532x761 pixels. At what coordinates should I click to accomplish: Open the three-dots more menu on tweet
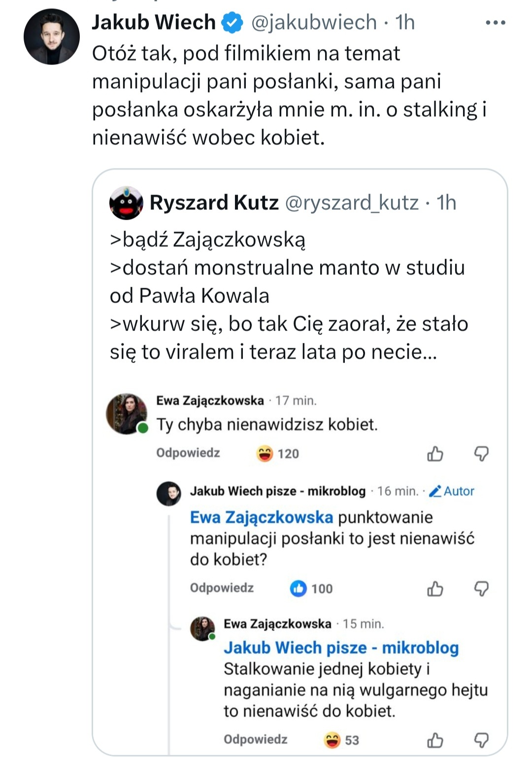[495, 23]
